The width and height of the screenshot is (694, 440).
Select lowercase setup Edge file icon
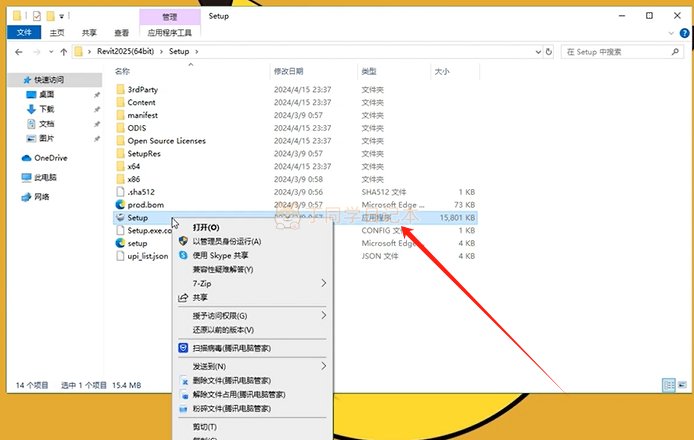pyautogui.click(x=120, y=243)
